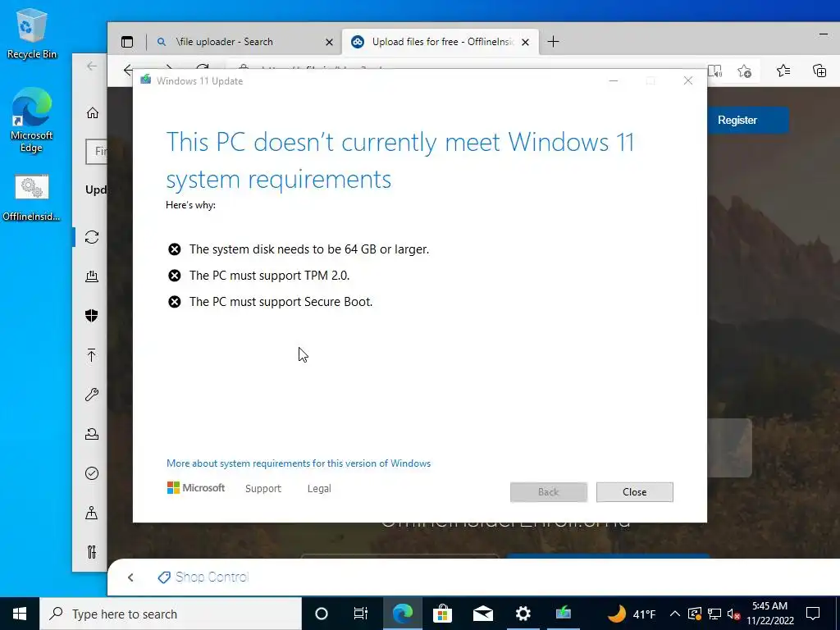Open Settings gear on the taskbar
This screenshot has height=630, width=840.
click(x=523, y=614)
